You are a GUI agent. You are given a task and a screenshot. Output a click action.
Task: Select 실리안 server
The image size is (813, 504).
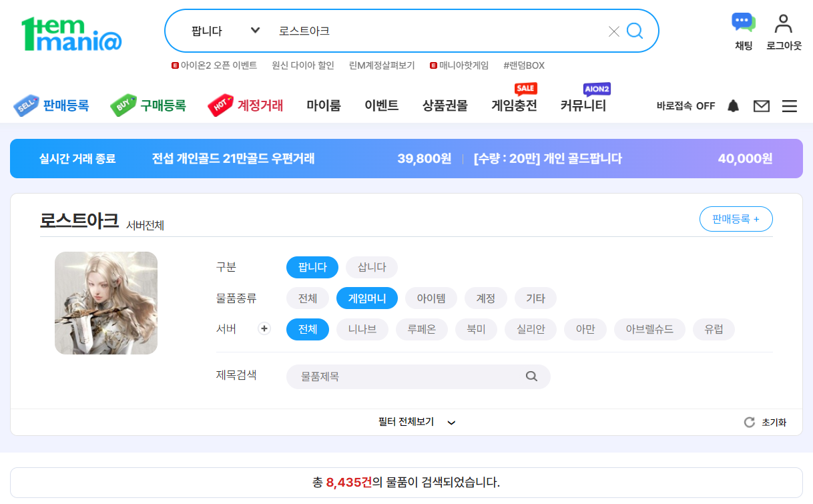tap(531, 329)
